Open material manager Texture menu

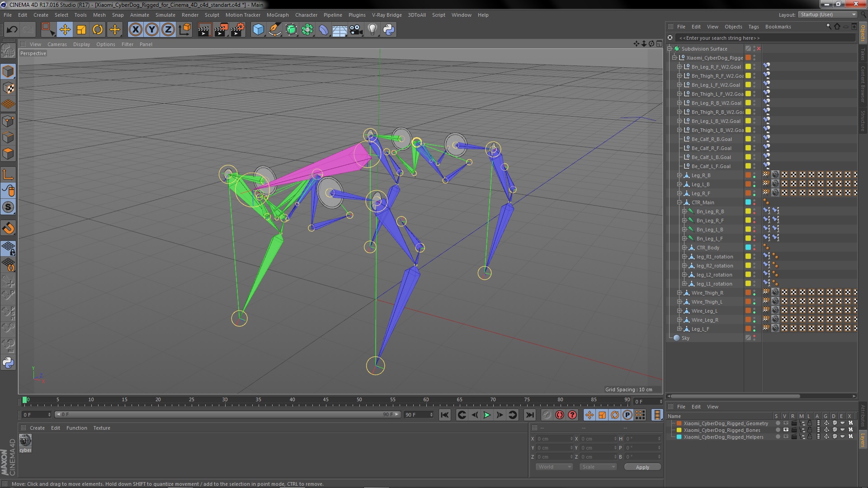[x=102, y=428]
